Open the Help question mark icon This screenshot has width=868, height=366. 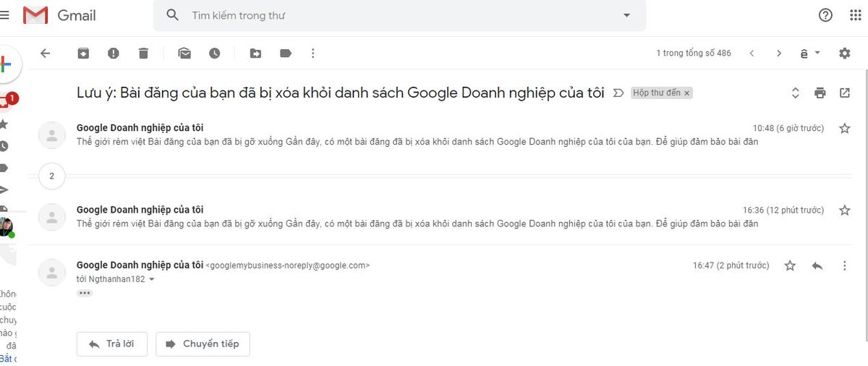(825, 15)
